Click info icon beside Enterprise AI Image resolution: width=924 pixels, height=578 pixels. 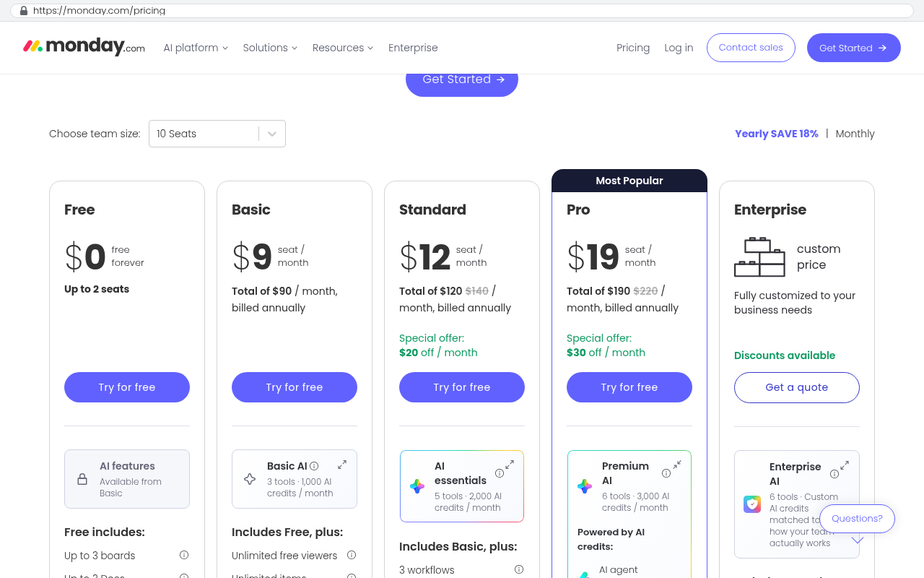[x=834, y=474]
